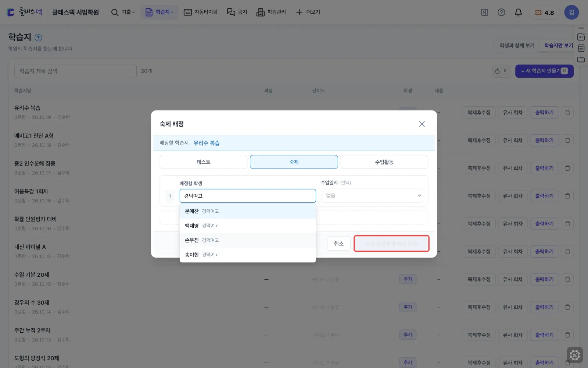Select the 테스트 assignment type
Image resolution: width=588 pixels, height=368 pixels.
203,162
